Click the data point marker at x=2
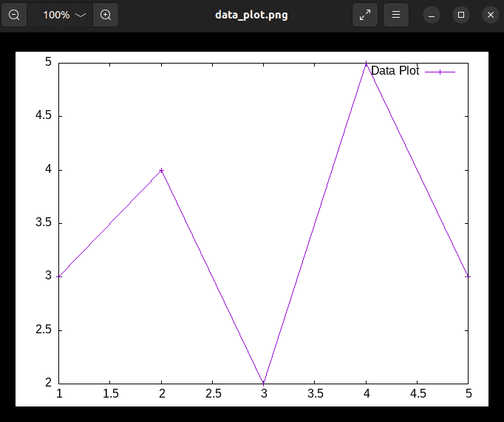 coord(161,170)
